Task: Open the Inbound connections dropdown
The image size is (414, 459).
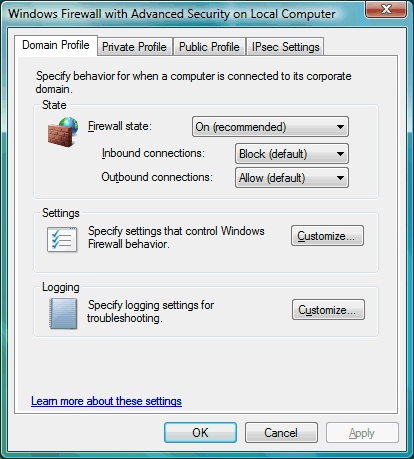Action: tap(292, 154)
